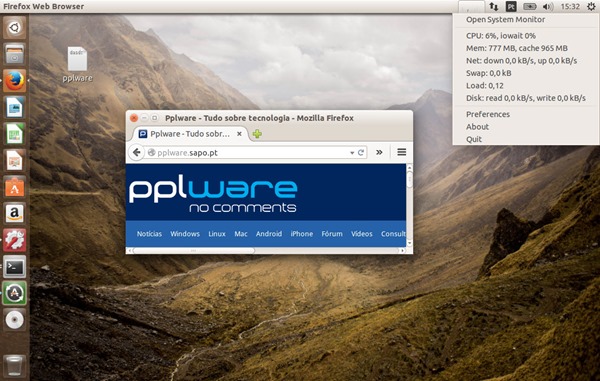The width and height of the screenshot is (600, 381).
Task: Open the Trash in the launcher
Action: (x=15, y=365)
